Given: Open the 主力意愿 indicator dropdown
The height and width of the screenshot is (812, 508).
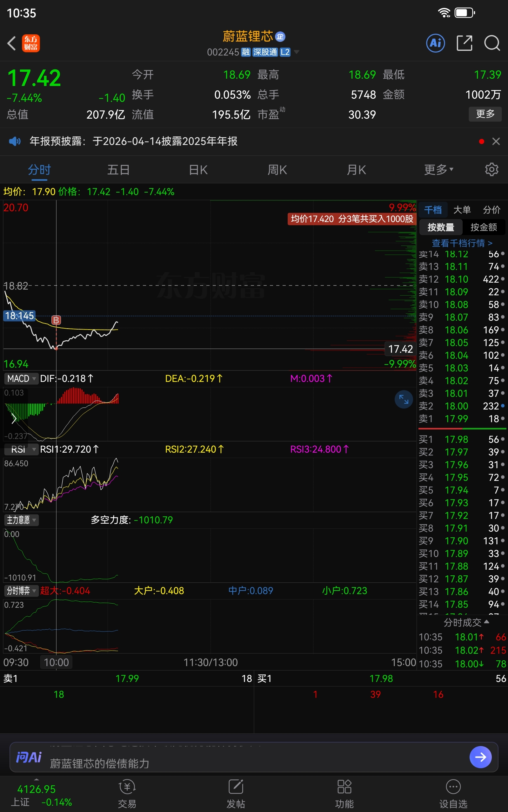Looking at the screenshot, I should tap(21, 520).
